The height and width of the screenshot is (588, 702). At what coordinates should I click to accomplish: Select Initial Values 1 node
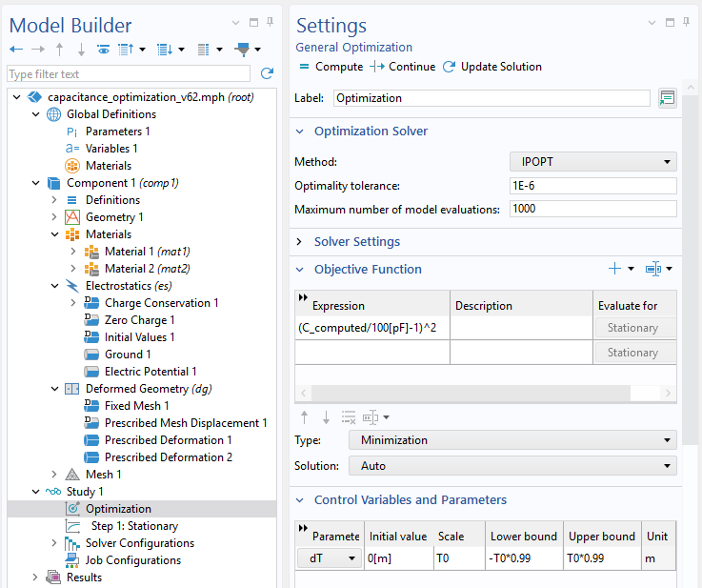(x=139, y=337)
